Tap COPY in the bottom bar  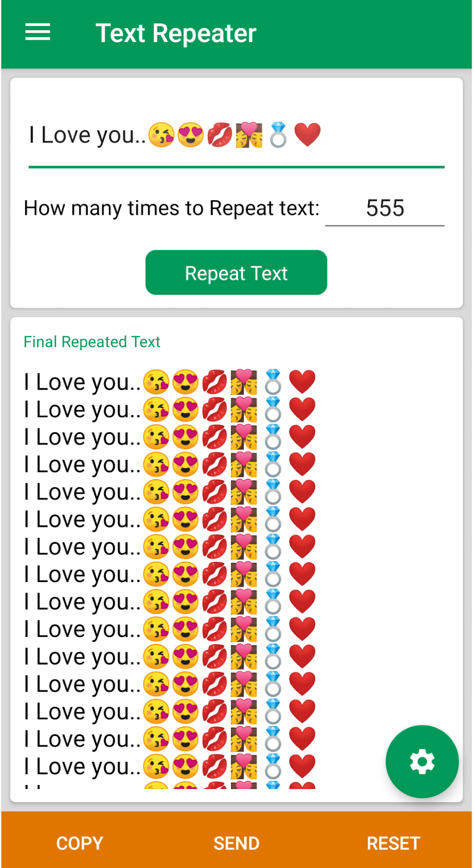pos(80,843)
